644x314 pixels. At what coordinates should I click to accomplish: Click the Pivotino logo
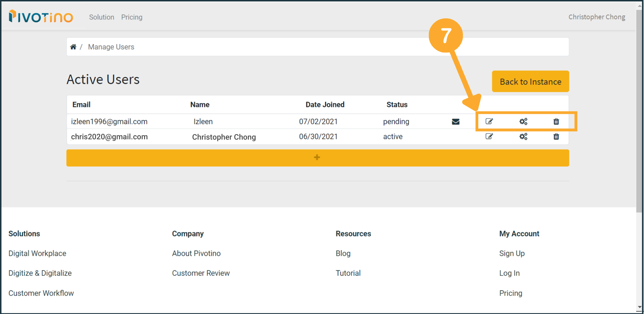pos(41,16)
